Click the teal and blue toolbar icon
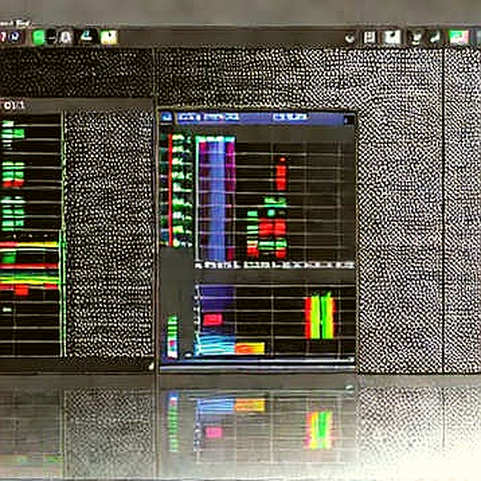This screenshot has width=481, height=481. click(x=87, y=36)
